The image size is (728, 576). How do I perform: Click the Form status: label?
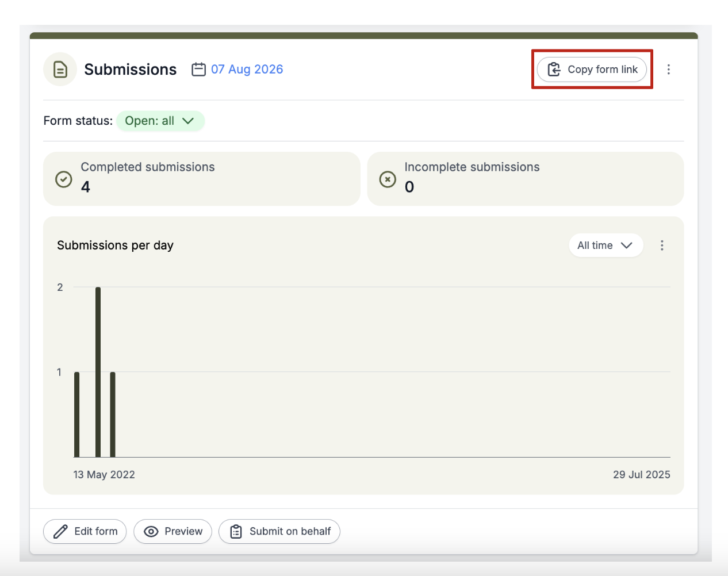click(x=78, y=121)
